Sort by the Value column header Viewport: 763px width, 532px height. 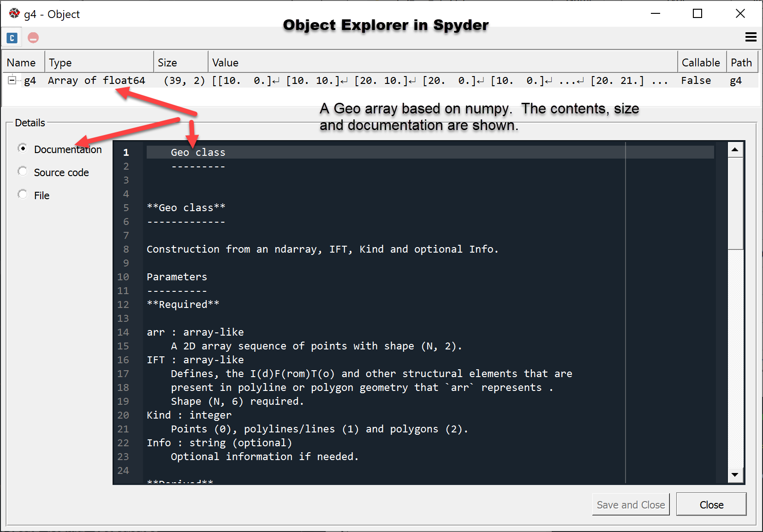(442, 62)
